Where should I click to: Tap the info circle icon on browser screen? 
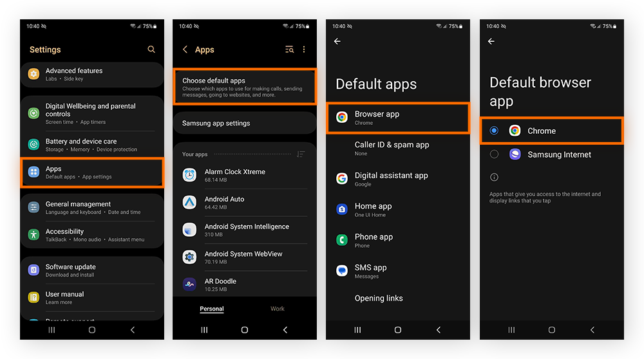click(494, 177)
